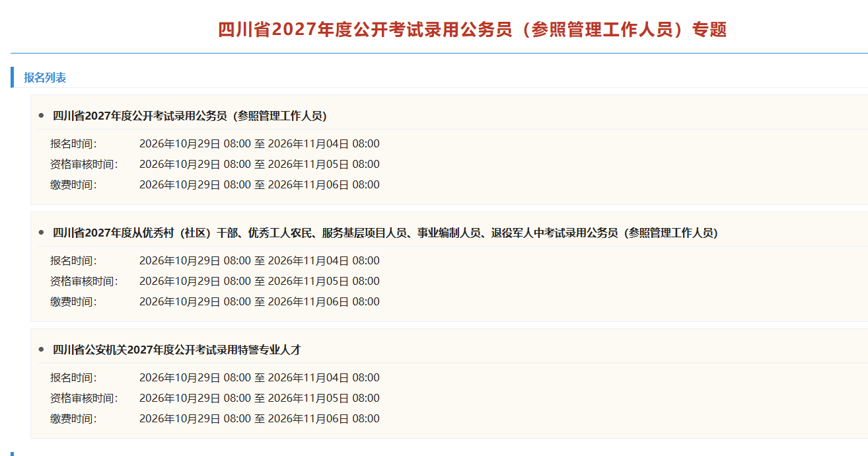Screen dimensions: 868x456
Task: Click 资格审核时间 label under the 公开考试录用公务员 entry
Action: [84, 165]
